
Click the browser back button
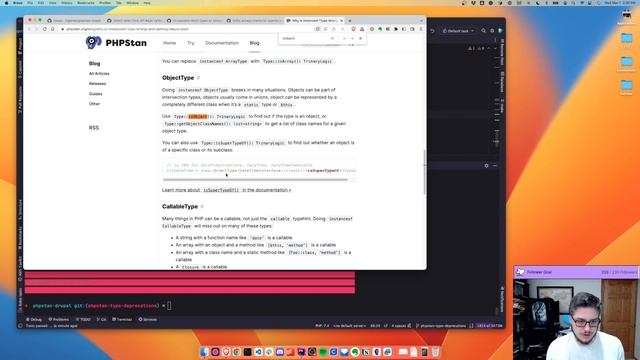pos(29,29)
